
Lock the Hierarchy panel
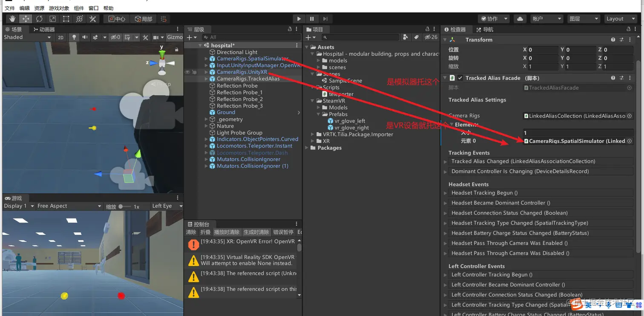tap(290, 29)
